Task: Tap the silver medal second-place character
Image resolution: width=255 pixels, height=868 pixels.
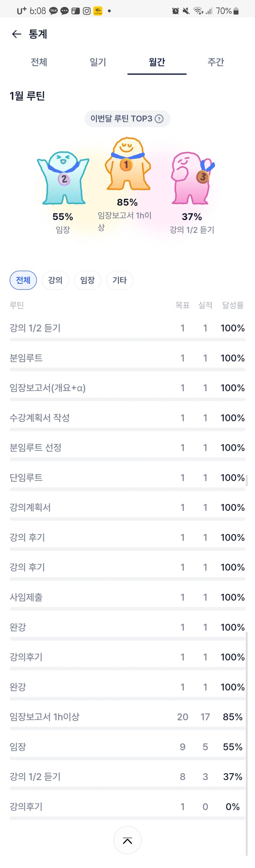Action: pos(63,178)
